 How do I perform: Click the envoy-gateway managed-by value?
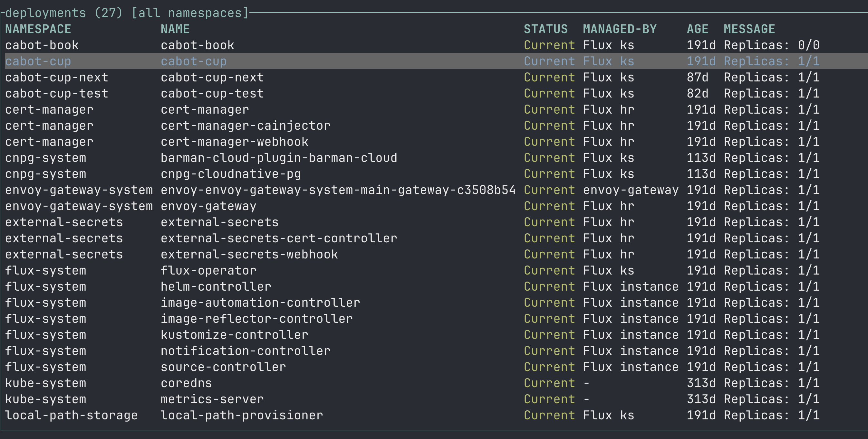click(631, 190)
